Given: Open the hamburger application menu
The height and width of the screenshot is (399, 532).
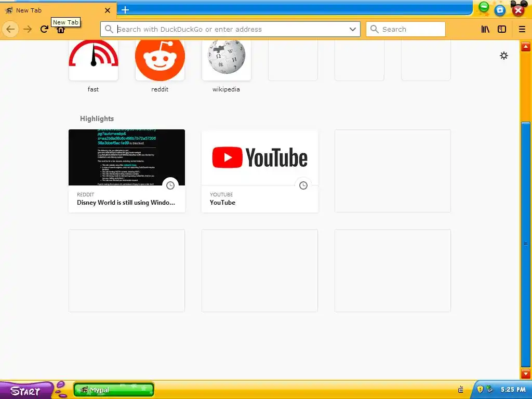Looking at the screenshot, I should click(522, 29).
